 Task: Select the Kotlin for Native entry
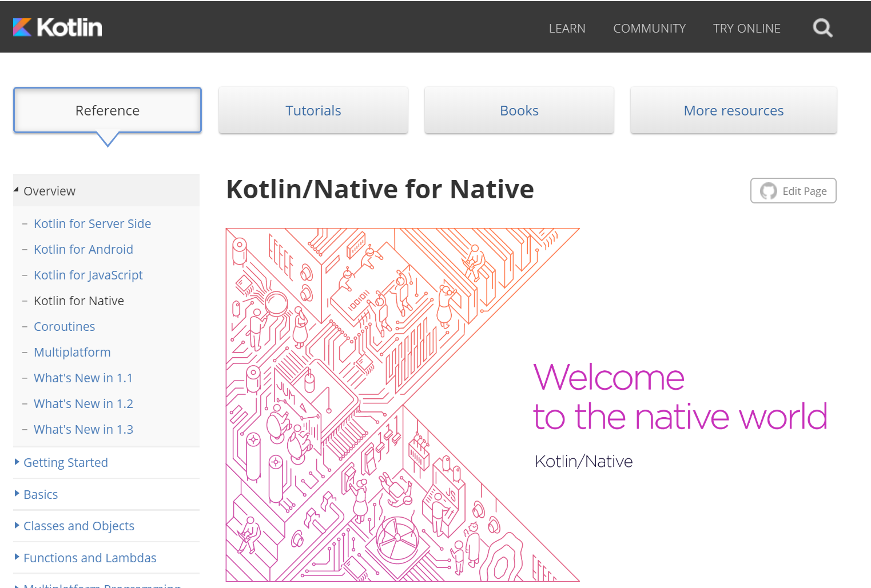click(79, 301)
